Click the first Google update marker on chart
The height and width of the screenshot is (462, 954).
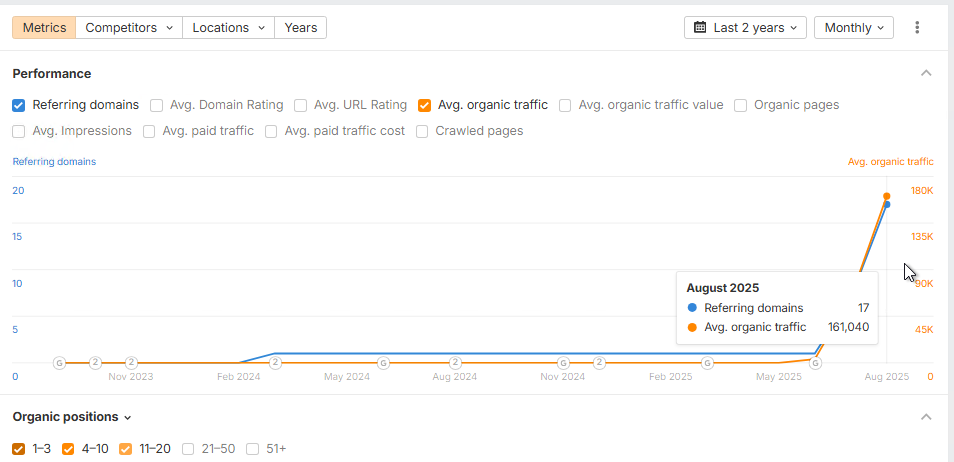click(x=59, y=363)
